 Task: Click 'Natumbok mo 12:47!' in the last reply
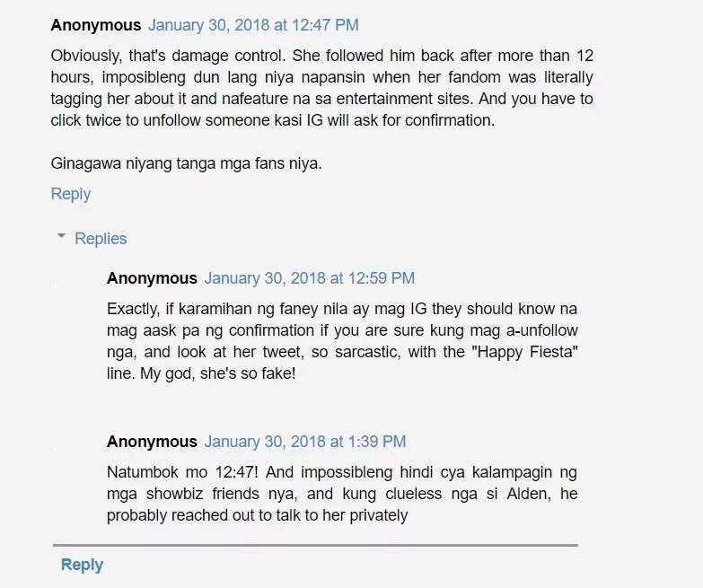(182, 472)
